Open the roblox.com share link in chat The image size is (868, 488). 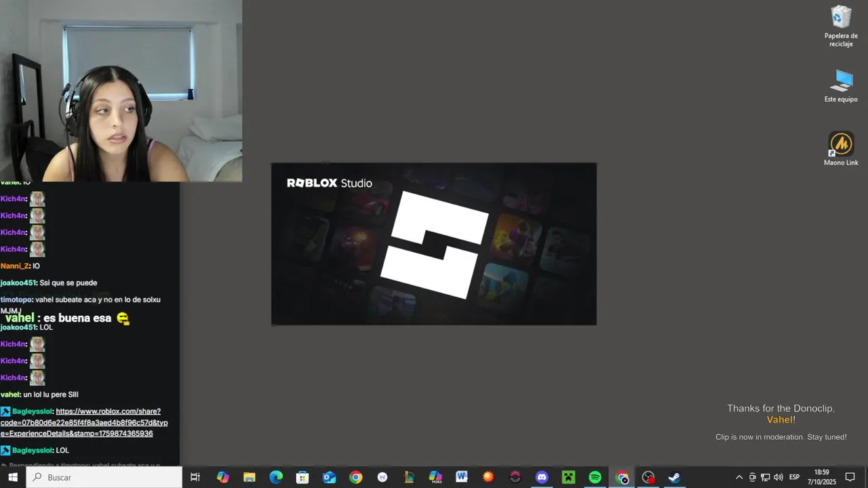click(x=84, y=422)
